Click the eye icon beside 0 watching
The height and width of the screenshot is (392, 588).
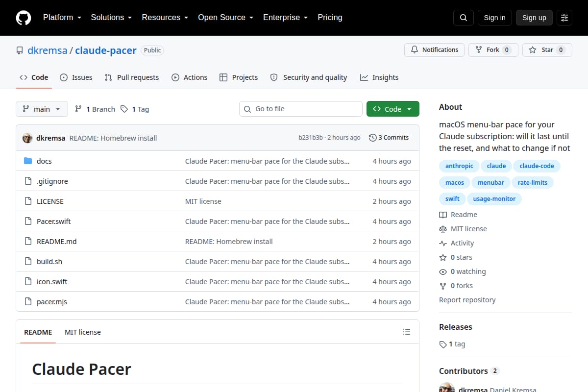coord(443,271)
